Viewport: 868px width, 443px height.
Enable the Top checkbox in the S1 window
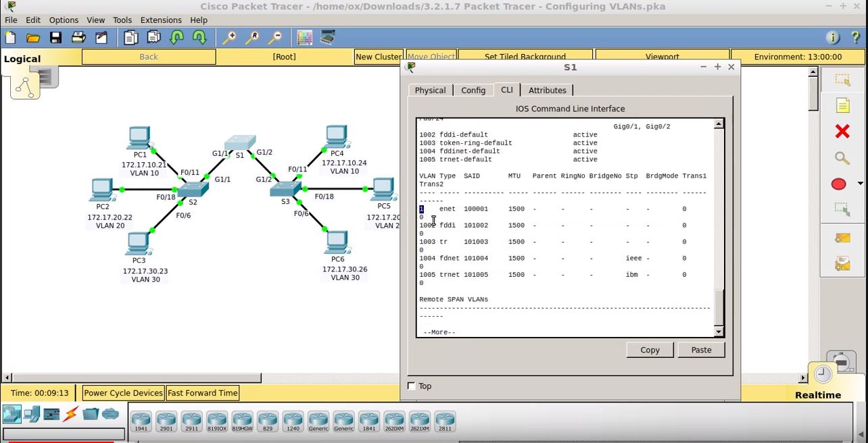(412, 386)
